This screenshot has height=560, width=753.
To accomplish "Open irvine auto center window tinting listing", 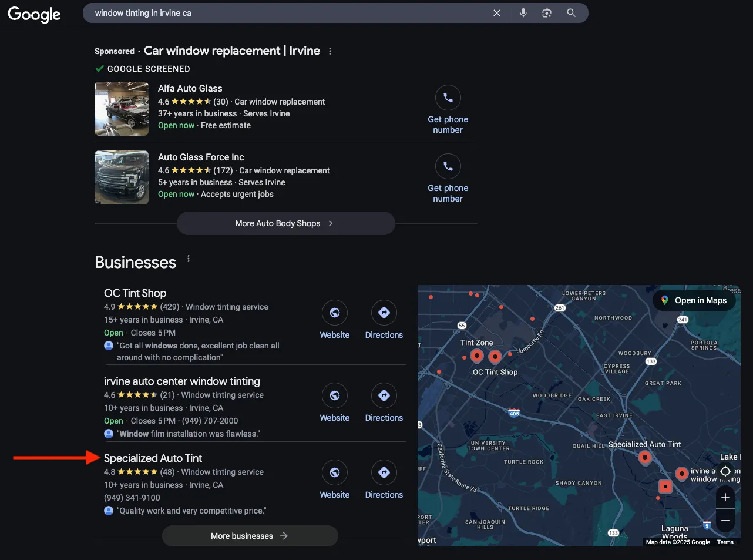I will (182, 381).
